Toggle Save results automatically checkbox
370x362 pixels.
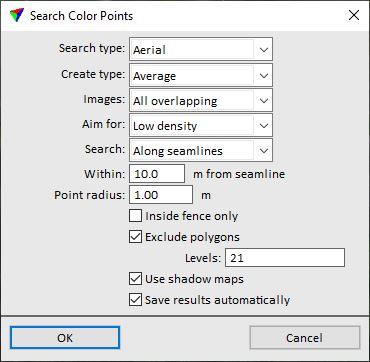click(x=135, y=300)
